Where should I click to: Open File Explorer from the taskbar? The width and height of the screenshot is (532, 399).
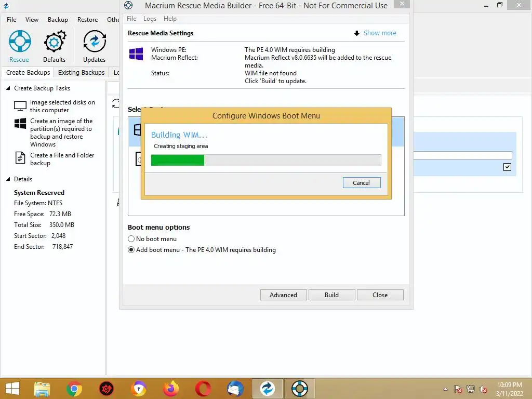[42, 389]
